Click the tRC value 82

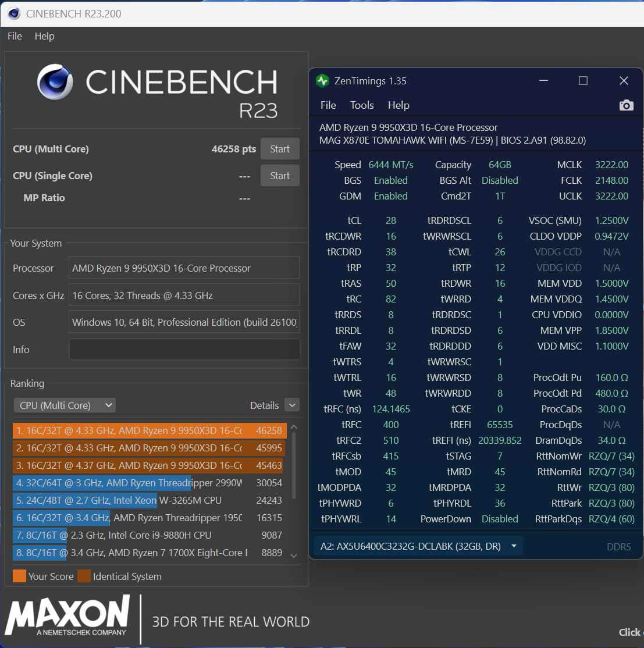390,299
